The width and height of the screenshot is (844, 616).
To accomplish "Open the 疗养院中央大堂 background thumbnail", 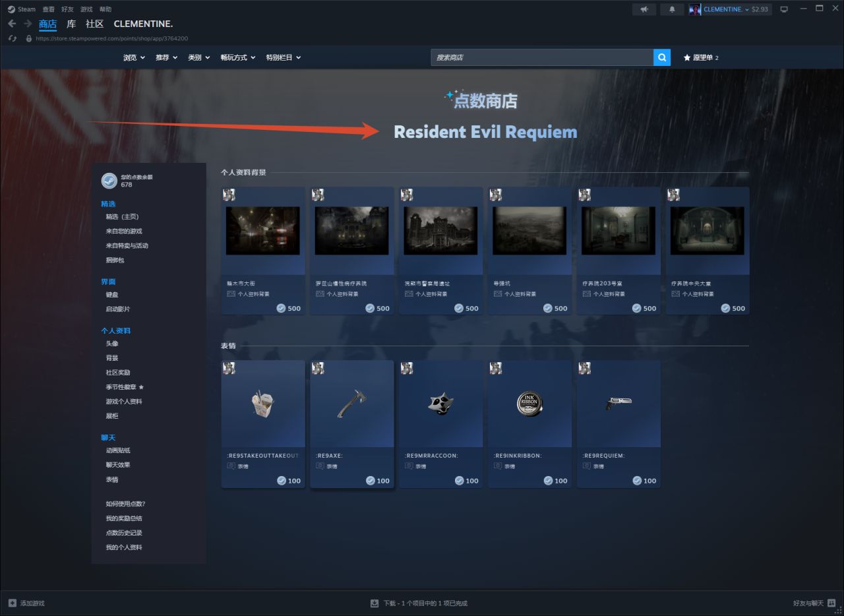I will (708, 231).
